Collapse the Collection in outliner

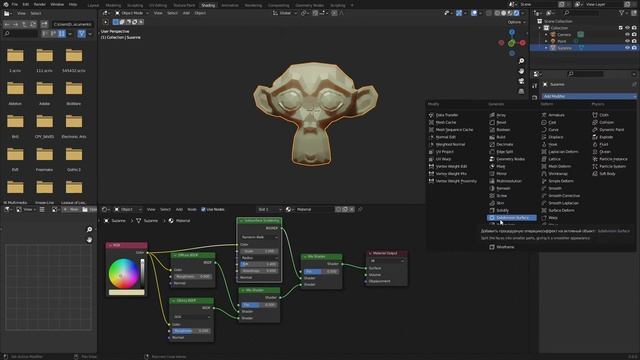540,28
